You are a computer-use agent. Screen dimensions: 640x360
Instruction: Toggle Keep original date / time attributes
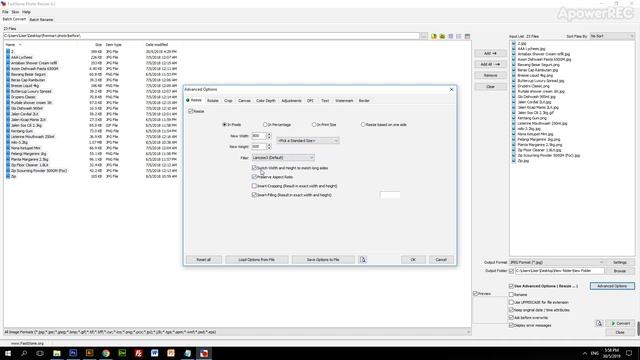(511, 310)
